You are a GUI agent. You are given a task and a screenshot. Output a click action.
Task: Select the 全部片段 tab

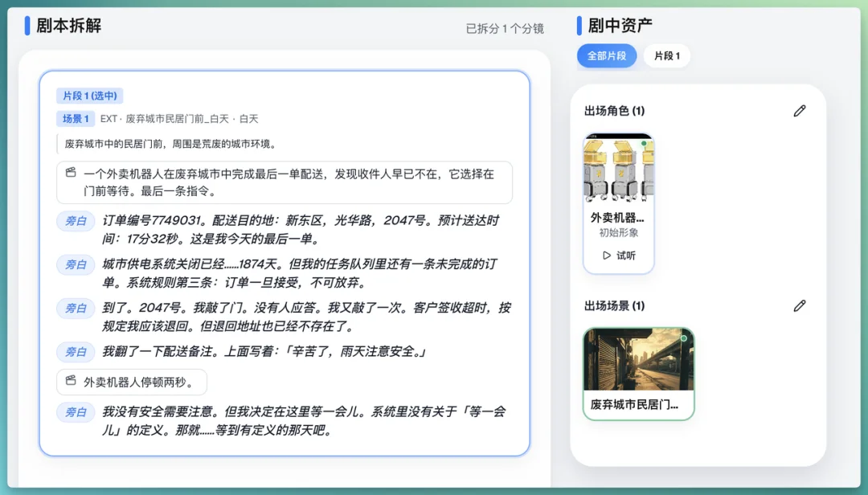coord(607,56)
